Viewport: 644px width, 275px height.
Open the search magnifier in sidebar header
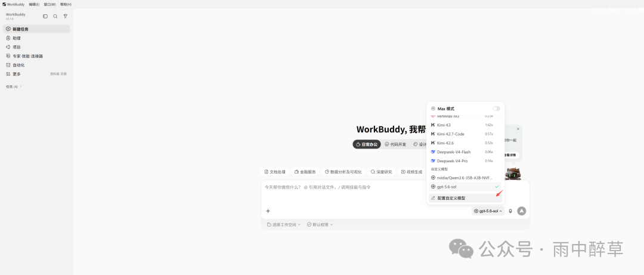tap(55, 17)
